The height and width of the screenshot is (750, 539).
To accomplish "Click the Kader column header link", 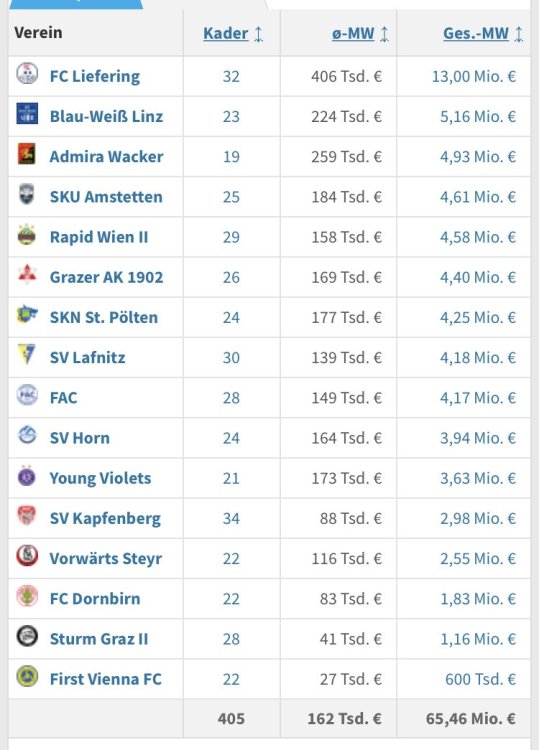I will 226,33.
